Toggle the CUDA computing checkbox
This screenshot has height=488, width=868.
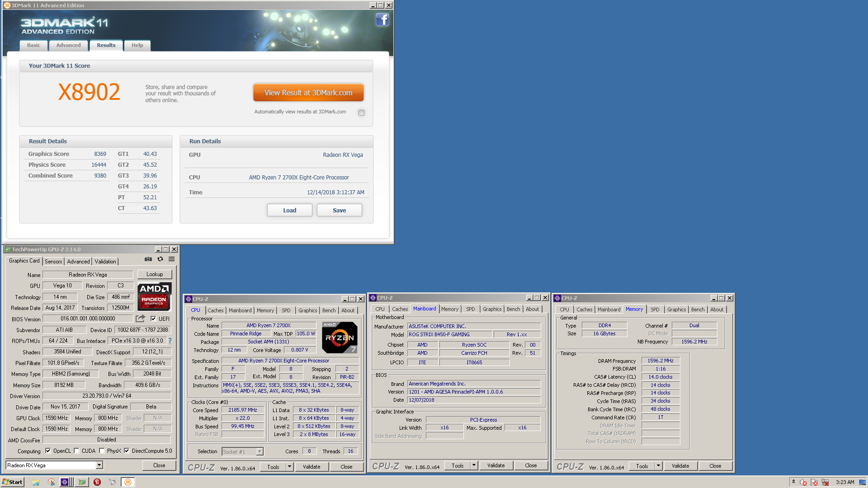point(76,450)
